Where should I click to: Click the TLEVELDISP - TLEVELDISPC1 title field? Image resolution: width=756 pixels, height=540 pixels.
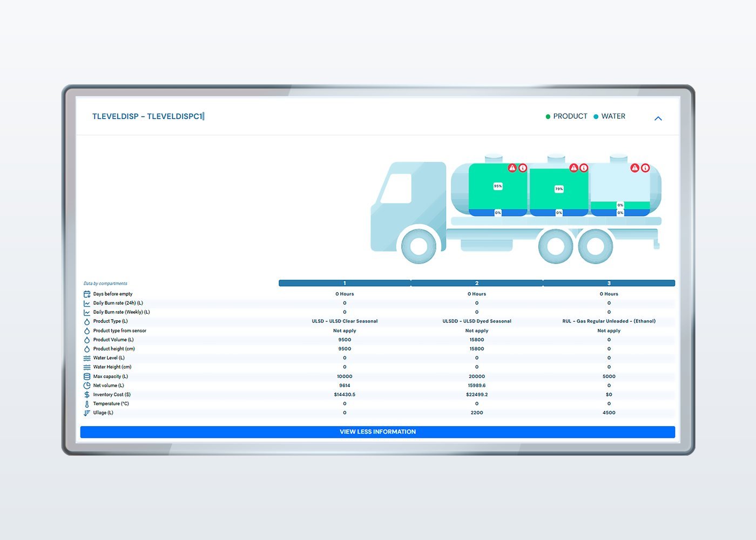[148, 116]
